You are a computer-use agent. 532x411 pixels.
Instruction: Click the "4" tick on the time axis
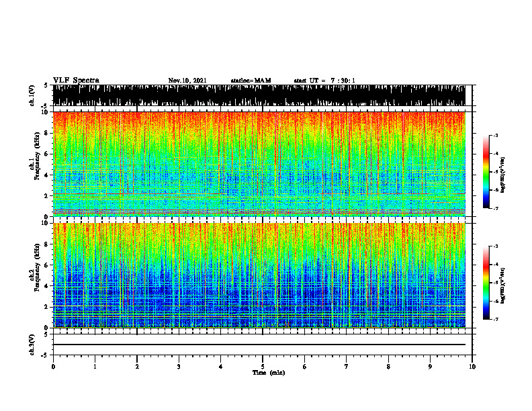click(x=221, y=367)
